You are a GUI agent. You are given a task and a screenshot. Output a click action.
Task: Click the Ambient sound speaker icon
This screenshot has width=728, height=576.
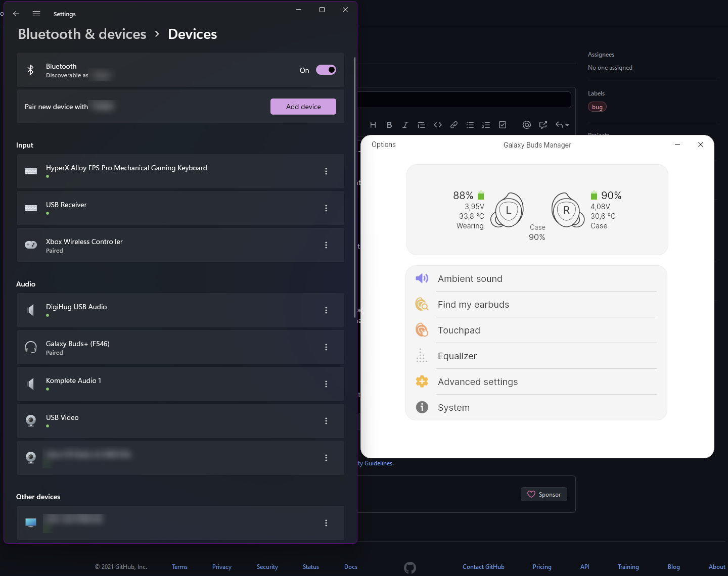[x=422, y=278]
